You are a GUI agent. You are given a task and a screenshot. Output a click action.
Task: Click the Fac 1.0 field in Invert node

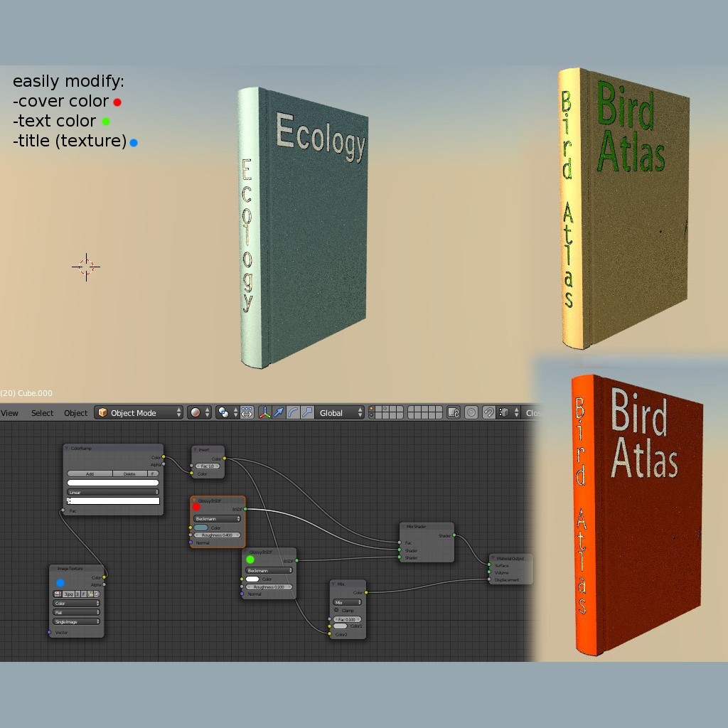tap(208, 466)
